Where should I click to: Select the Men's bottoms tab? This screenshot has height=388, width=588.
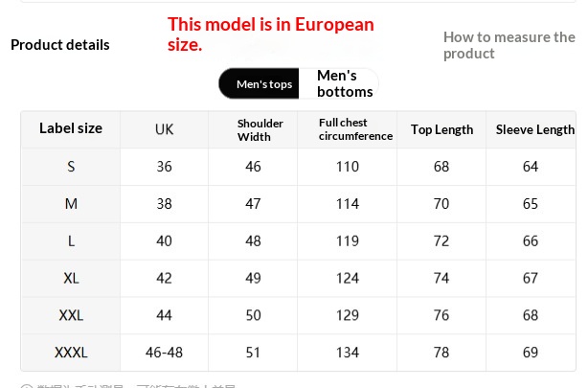tap(345, 83)
